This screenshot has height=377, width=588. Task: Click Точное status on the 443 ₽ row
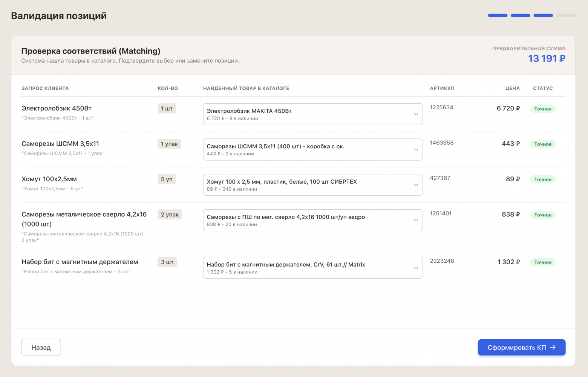tap(543, 144)
